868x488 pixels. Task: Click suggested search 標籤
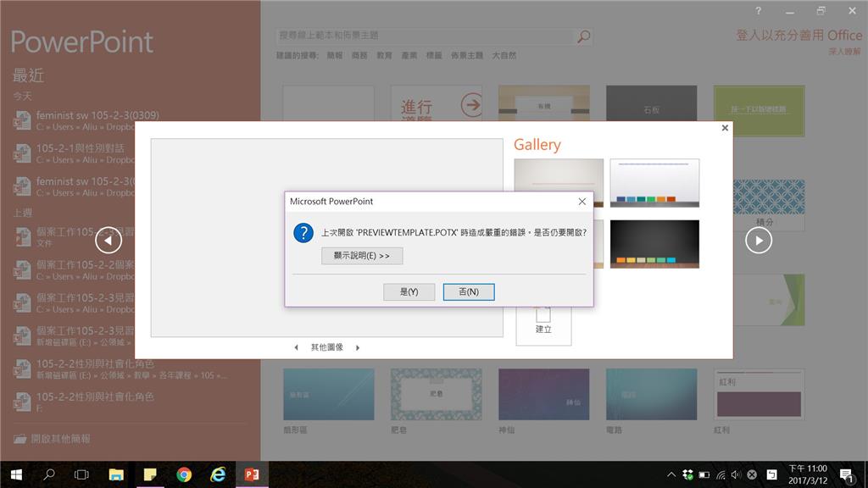434,55
